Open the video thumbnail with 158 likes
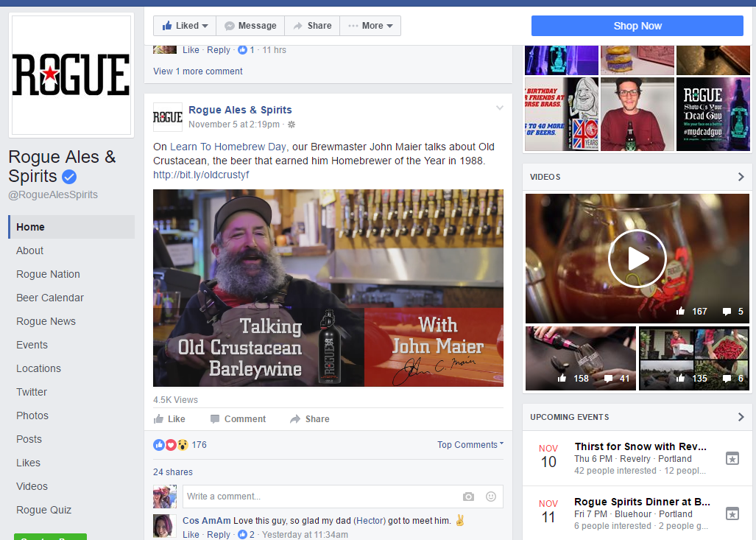 tap(581, 358)
